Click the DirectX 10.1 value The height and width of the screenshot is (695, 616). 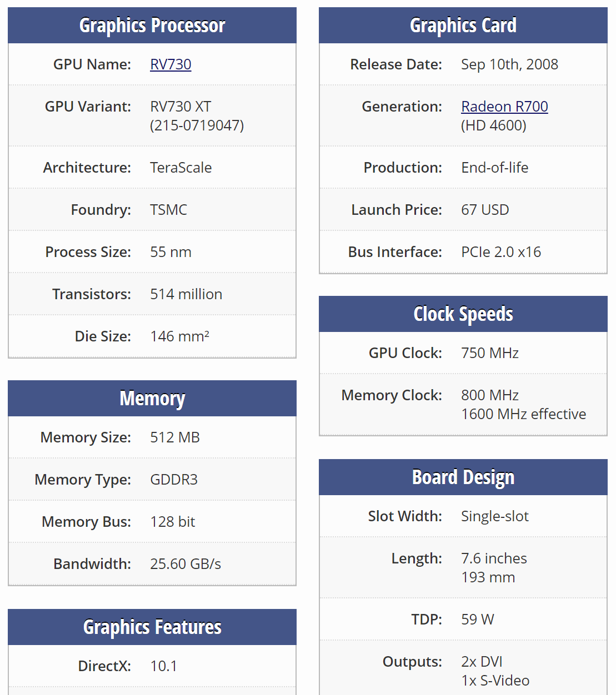163,666
